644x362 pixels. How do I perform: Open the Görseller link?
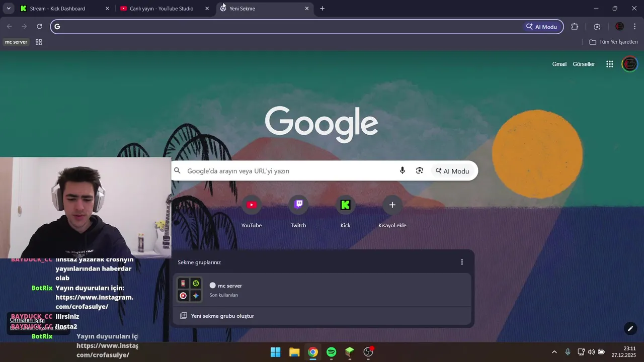(584, 64)
